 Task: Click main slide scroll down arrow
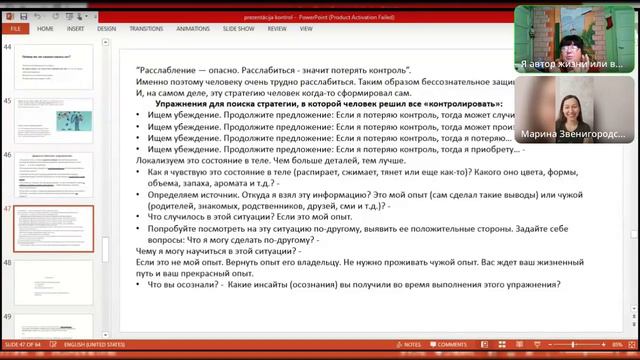634,309
